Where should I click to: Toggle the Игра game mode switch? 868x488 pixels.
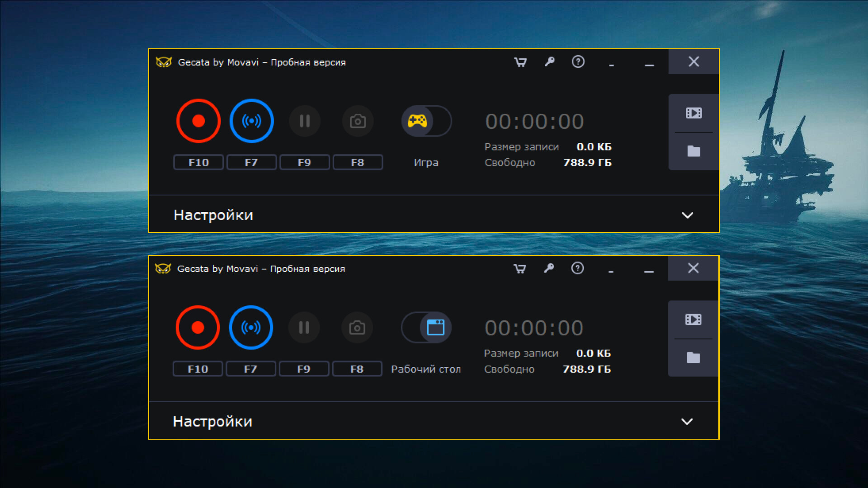tap(426, 121)
